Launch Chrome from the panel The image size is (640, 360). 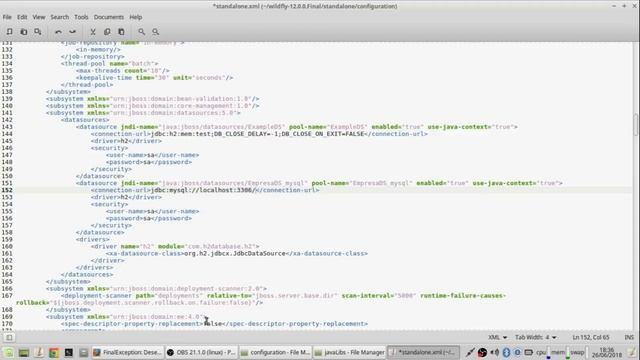coord(53,352)
